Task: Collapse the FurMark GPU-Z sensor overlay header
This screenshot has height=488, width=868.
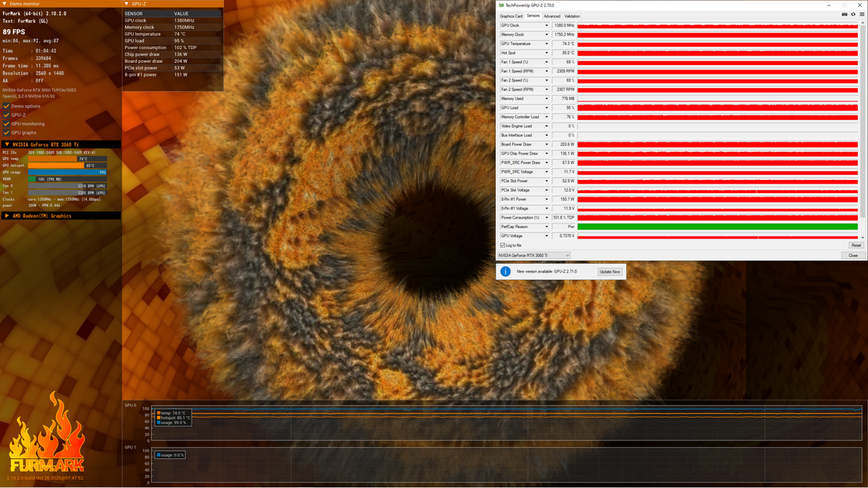Action: pyautogui.click(x=174, y=4)
